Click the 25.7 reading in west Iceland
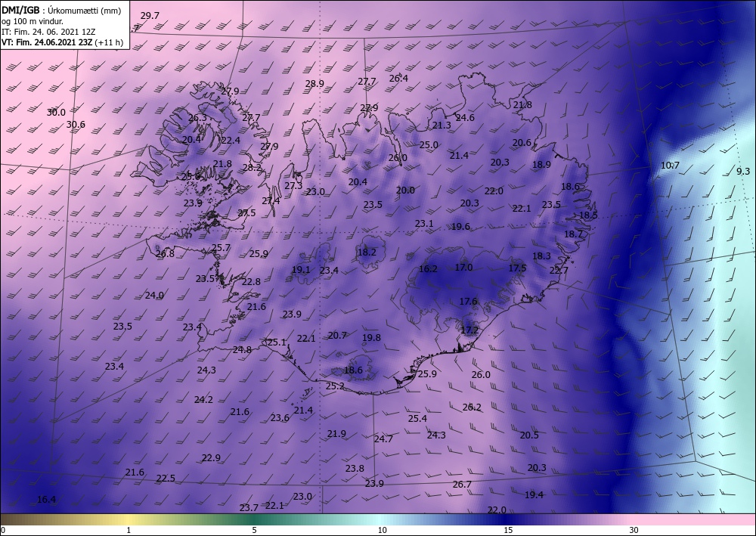Screen dimensions: 756x536 click(x=221, y=248)
